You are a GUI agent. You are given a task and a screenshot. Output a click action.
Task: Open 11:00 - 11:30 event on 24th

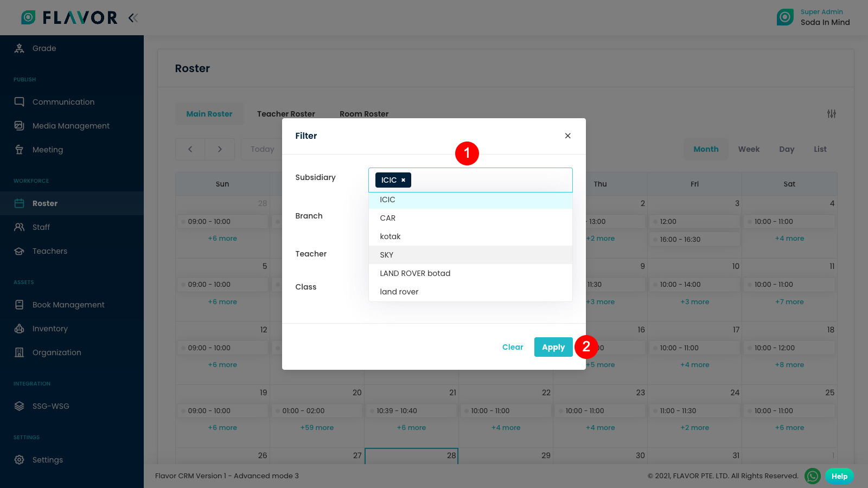pos(695,410)
